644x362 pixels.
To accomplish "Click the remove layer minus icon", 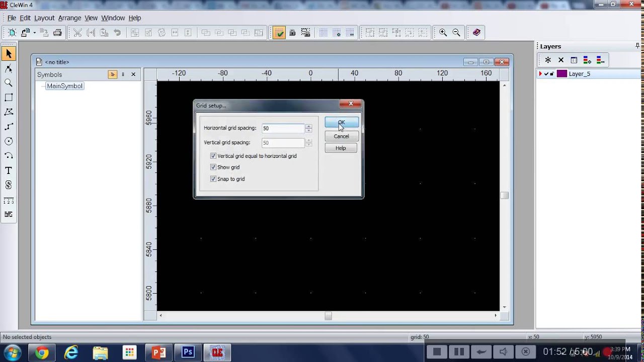I will pyautogui.click(x=600, y=60).
